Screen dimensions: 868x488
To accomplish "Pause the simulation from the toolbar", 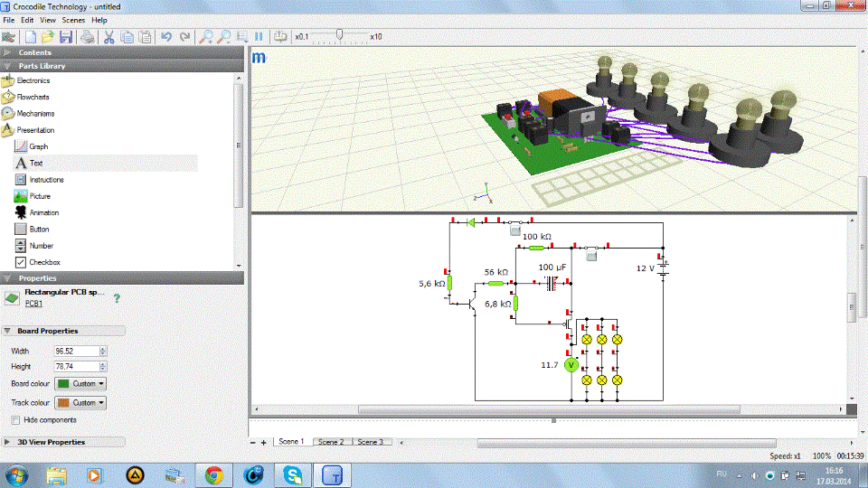I will [x=259, y=37].
